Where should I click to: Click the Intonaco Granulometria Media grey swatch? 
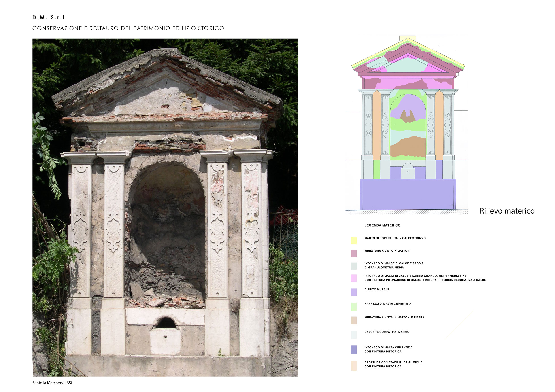(354, 266)
